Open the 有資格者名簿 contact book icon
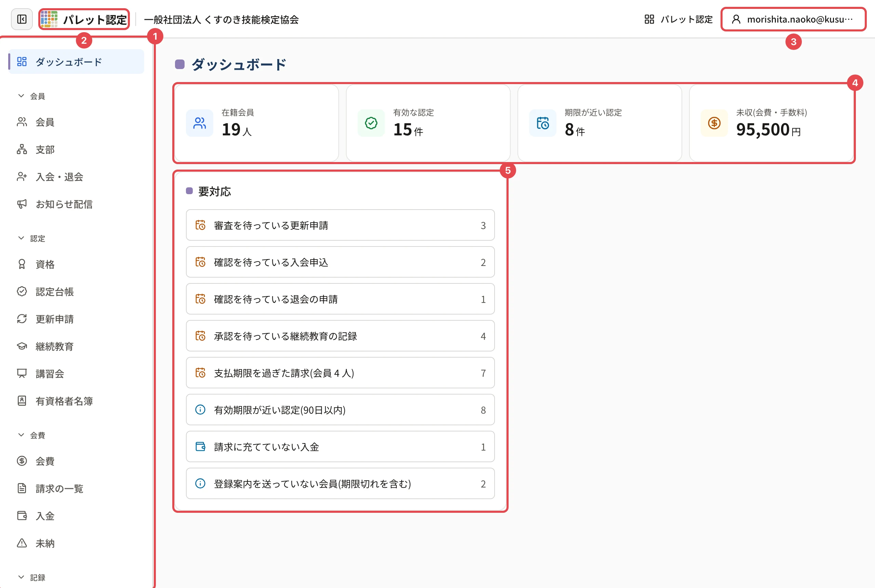Viewport: 875px width, 588px height. click(x=22, y=401)
